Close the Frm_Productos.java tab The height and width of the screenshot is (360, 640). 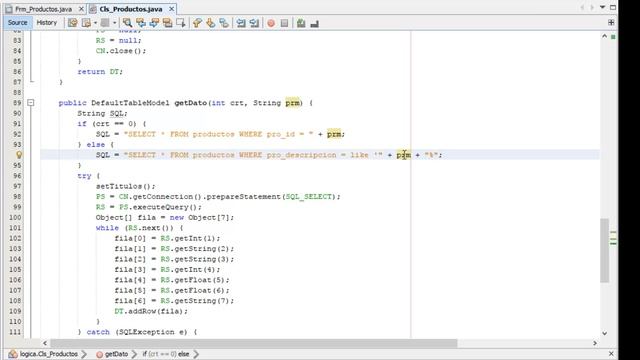(81, 9)
